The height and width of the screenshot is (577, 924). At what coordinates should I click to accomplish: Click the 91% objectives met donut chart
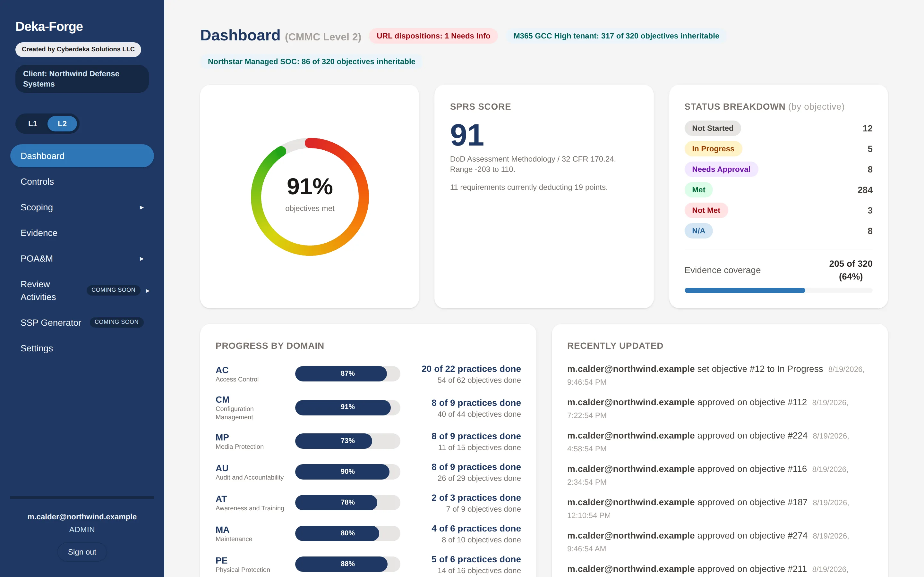(310, 197)
